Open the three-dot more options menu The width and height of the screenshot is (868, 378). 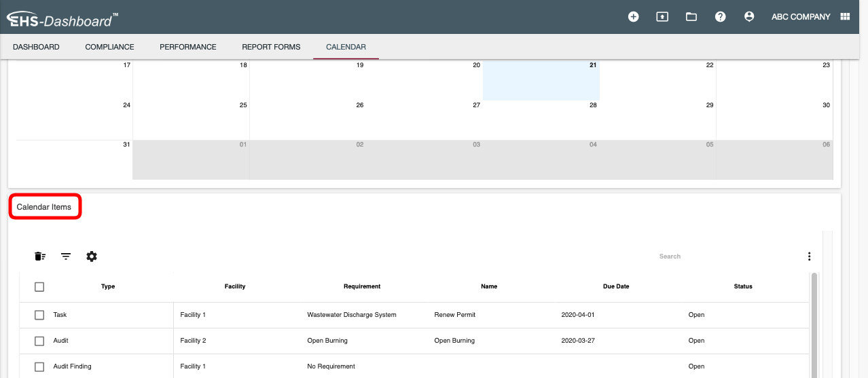point(809,257)
